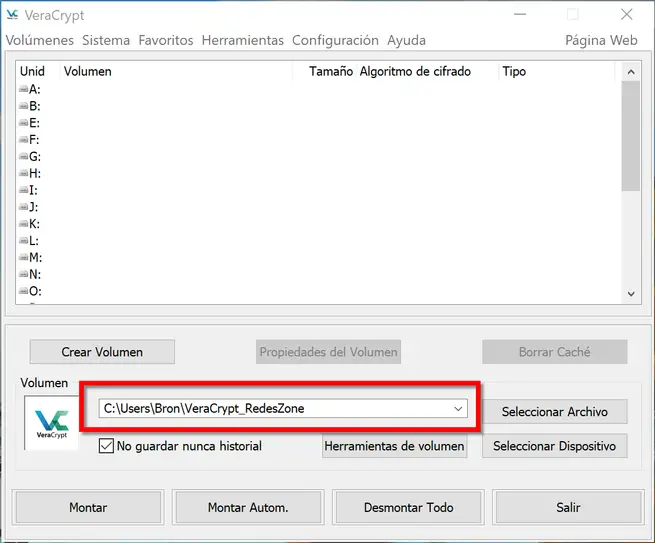655x543 pixels.
Task: Open the Favoritos menu
Action: 166,40
